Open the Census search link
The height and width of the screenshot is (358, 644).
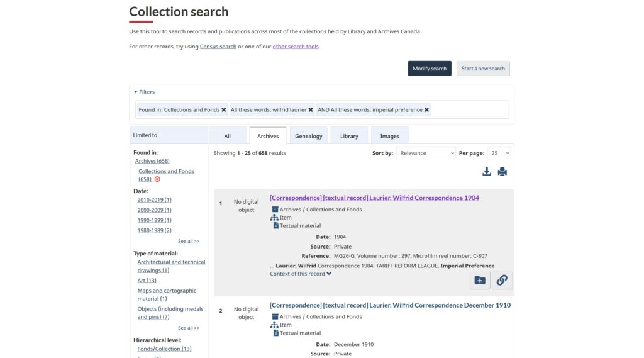(x=218, y=47)
